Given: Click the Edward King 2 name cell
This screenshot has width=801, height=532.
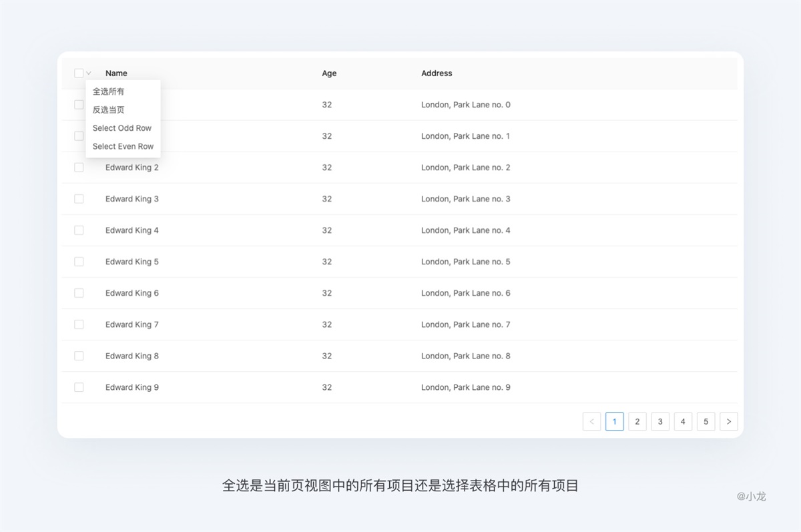Looking at the screenshot, I should [132, 168].
